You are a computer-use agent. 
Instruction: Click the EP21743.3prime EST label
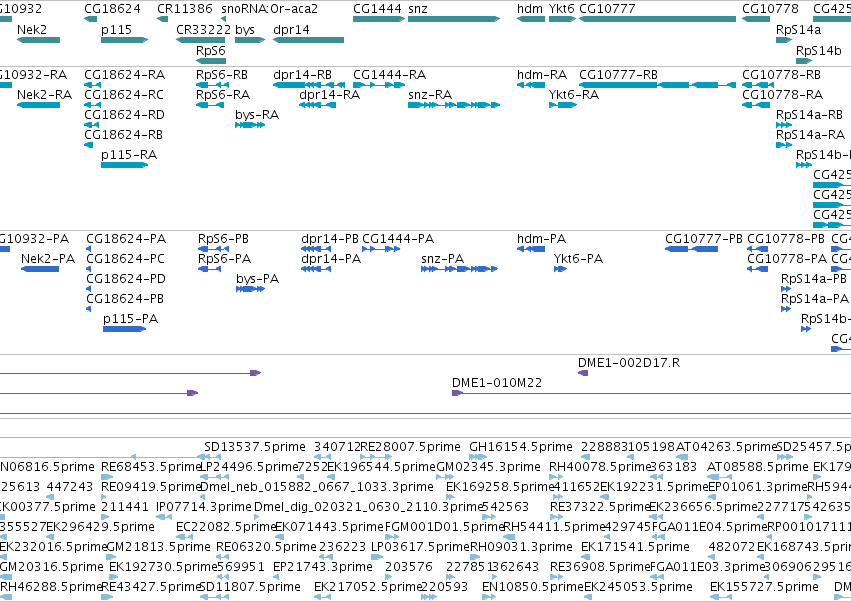323,566
